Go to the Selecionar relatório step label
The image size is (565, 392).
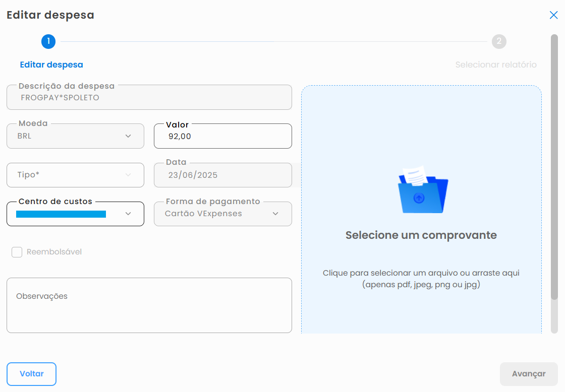coord(496,65)
